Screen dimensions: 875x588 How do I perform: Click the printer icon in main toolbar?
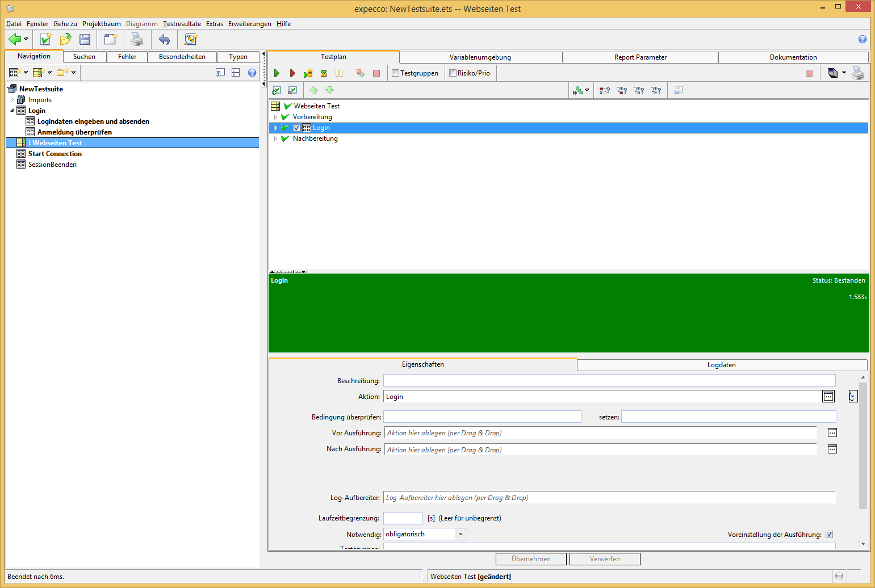tap(137, 39)
